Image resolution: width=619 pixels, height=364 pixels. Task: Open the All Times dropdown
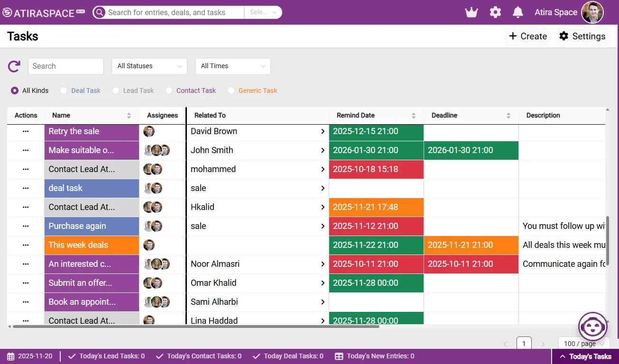pyautogui.click(x=232, y=66)
